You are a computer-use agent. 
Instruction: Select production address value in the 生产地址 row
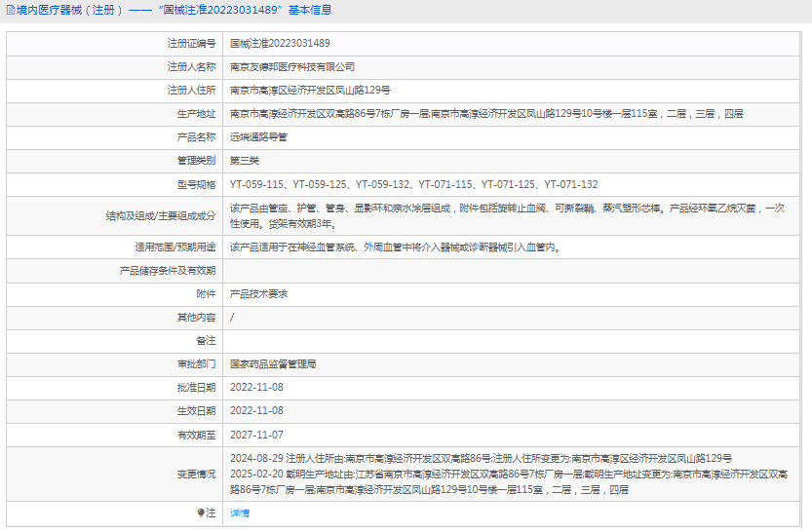click(x=486, y=114)
